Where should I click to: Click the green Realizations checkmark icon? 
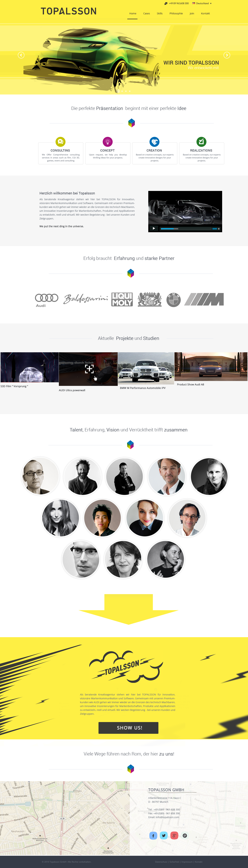[x=201, y=142]
